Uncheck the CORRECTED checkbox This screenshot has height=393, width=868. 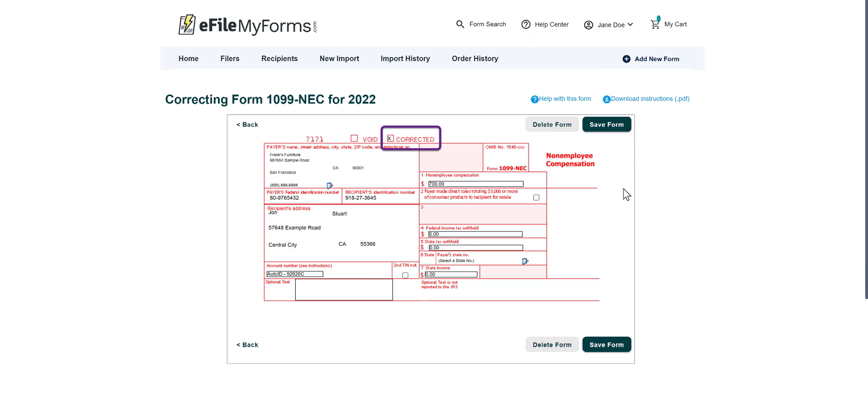pos(390,139)
